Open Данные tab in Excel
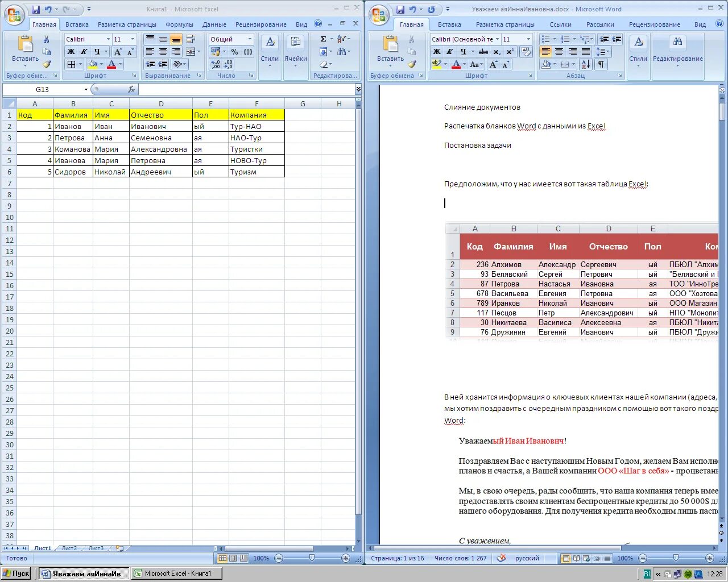Screen dimensions: 728x582 click(214, 24)
